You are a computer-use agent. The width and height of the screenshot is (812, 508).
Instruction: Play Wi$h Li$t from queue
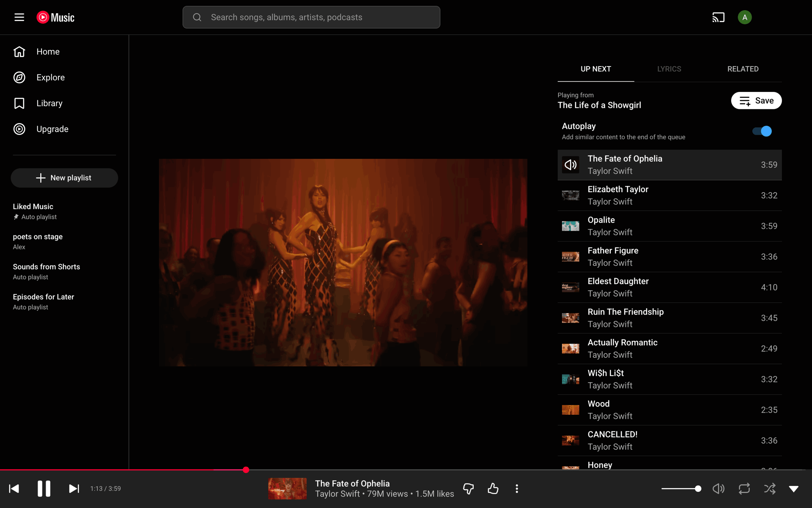pyautogui.click(x=669, y=379)
